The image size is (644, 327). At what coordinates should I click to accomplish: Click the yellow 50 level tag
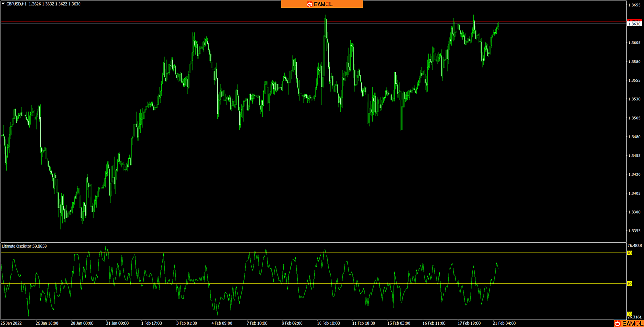(629, 284)
